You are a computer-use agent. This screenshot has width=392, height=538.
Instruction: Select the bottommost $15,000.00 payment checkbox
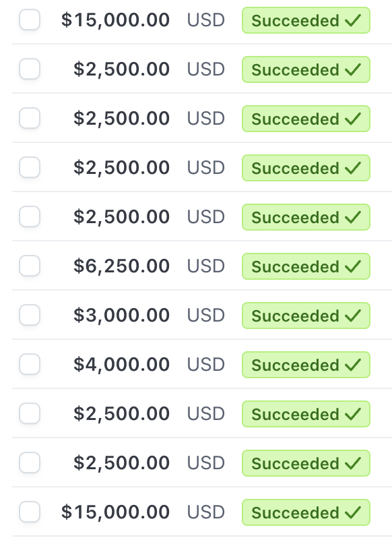(30, 512)
